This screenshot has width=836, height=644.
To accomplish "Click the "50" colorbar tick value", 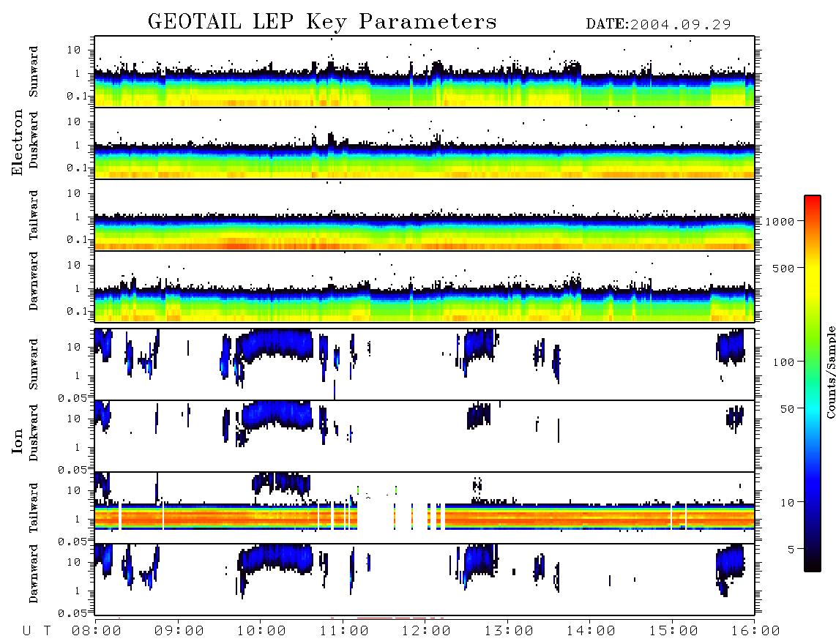I will [x=787, y=409].
